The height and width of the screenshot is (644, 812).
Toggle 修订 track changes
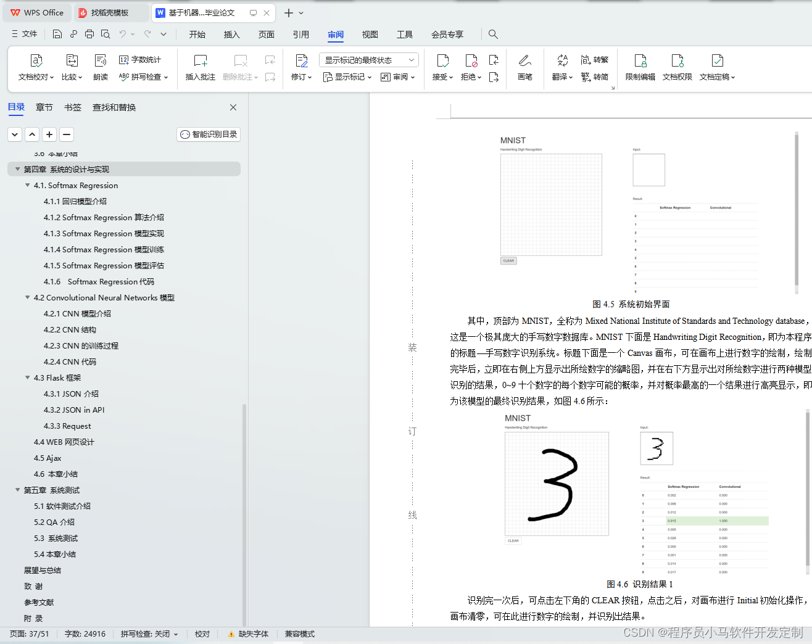click(301, 68)
